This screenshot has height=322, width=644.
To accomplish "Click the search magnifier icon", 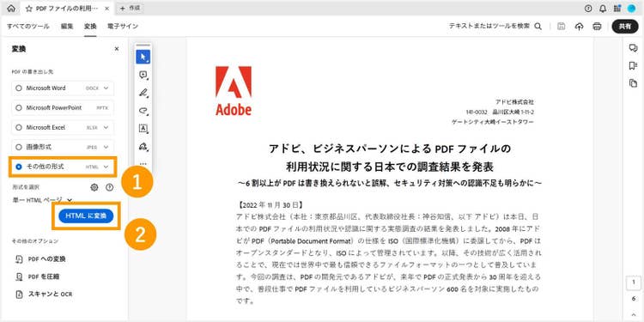I will pyautogui.click(x=538, y=27).
